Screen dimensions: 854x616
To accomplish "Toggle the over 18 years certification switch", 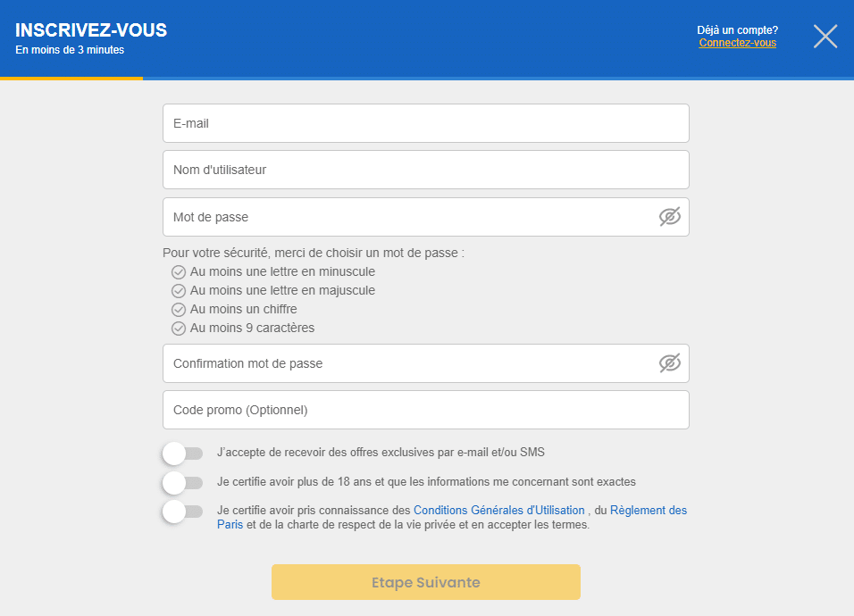I will point(182,483).
